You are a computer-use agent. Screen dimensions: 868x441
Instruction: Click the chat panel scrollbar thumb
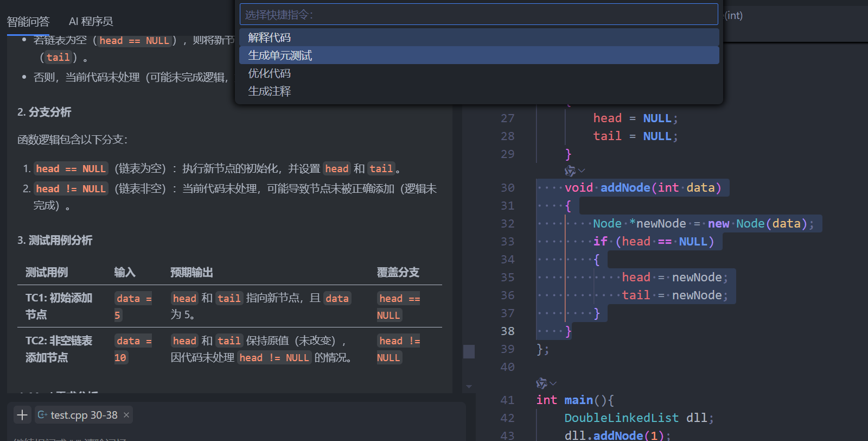point(469,351)
